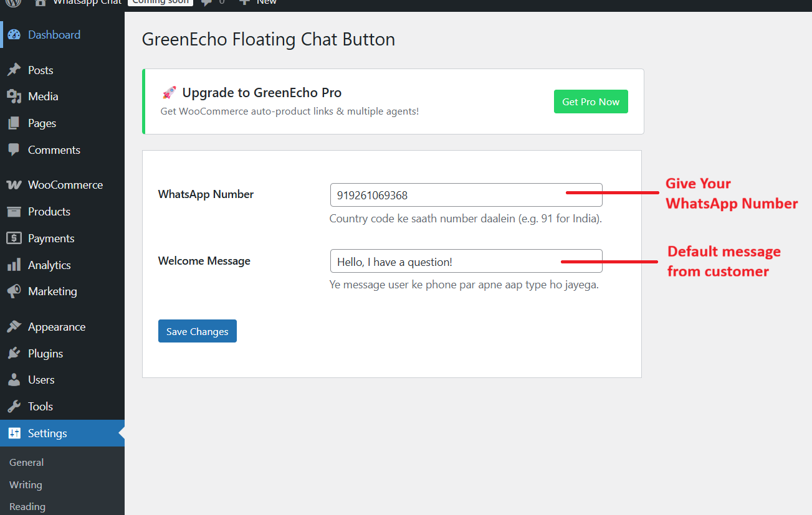Image resolution: width=812 pixels, height=515 pixels.
Task: Click the Country code helper text
Action: tap(466, 219)
